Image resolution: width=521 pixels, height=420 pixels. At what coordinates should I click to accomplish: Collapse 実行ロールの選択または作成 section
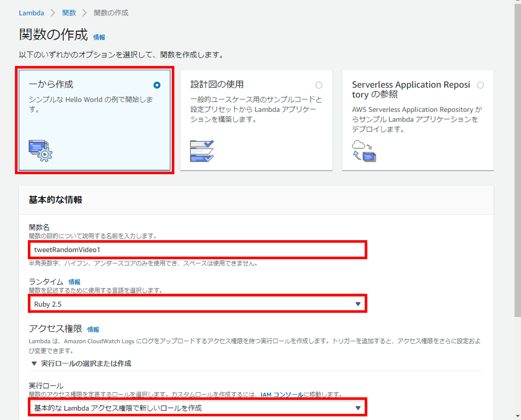pos(82,363)
